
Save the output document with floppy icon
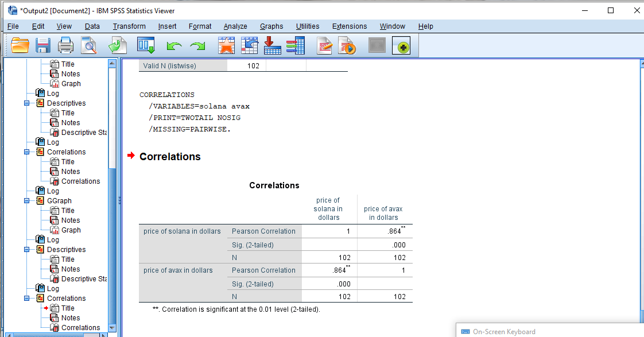[x=42, y=45]
